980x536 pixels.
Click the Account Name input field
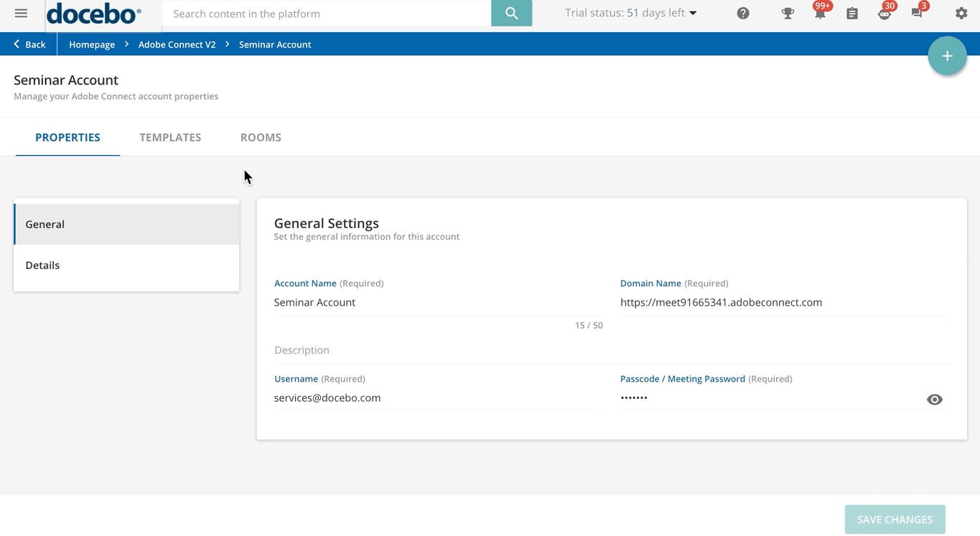pos(438,303)
